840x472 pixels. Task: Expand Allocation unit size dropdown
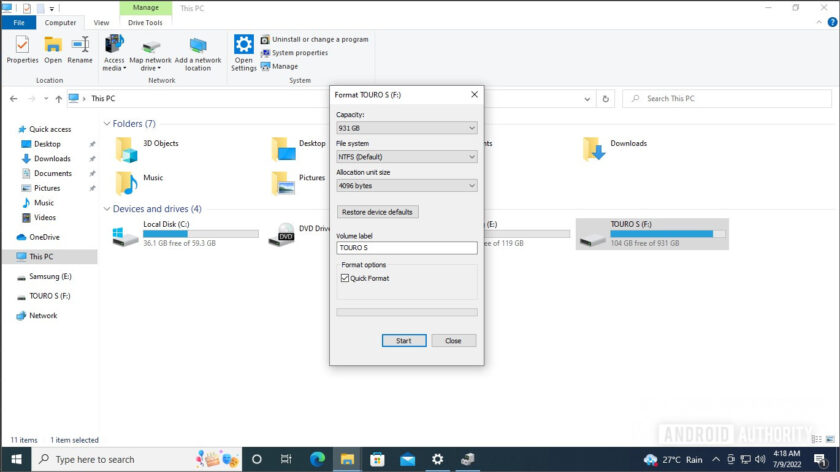click(406, 186)
